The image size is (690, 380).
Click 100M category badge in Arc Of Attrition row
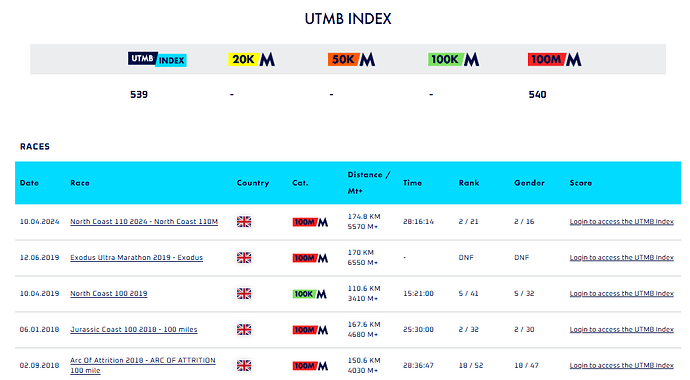pos(310,366)
